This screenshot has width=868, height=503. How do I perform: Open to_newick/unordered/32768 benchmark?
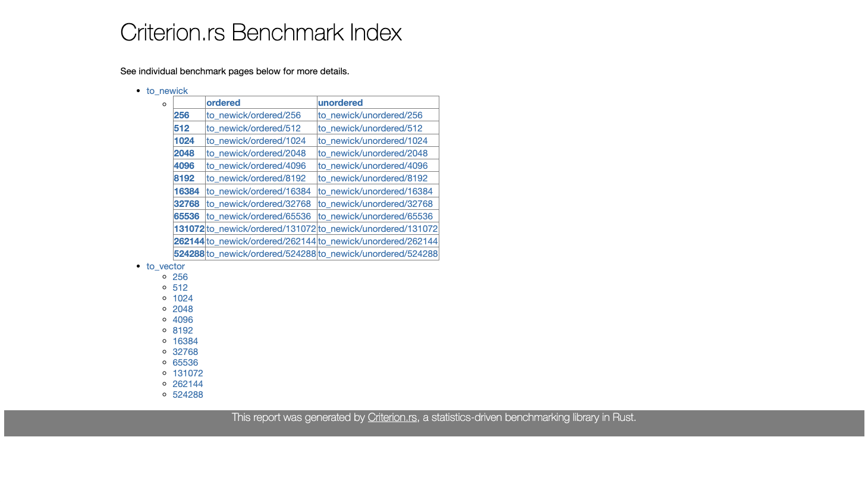click(x=375, y=204)
